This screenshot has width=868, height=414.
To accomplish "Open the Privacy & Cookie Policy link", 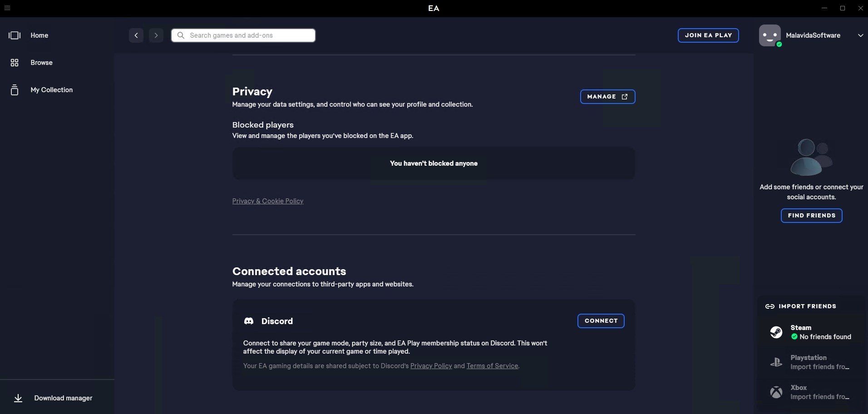I will click(268, 201).
